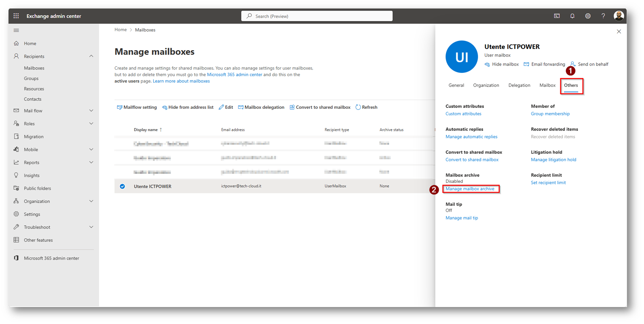
Task: Expand the Mobile section chevron
Action: [x=91, y=149]
